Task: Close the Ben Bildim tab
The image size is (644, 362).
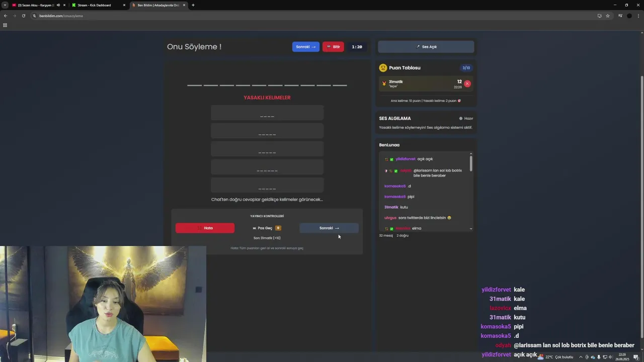Action: (184, 5)
